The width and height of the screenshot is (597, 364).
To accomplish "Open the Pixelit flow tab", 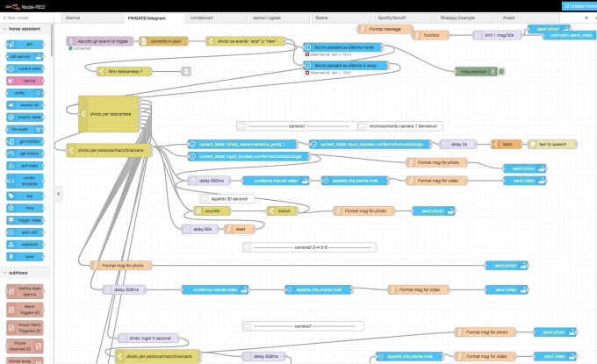I will 529,18.
